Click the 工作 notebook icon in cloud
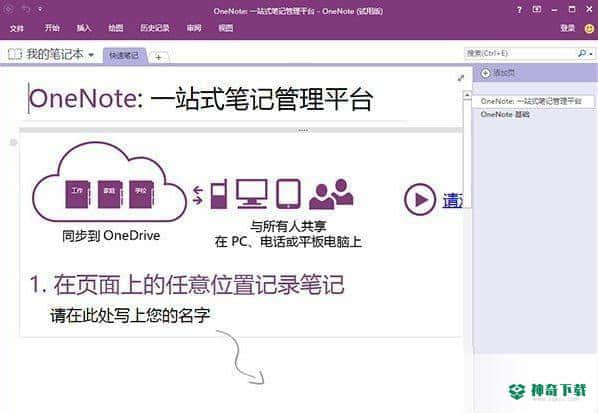The width and height of the screenshot is (598, 413). [77, 194]
